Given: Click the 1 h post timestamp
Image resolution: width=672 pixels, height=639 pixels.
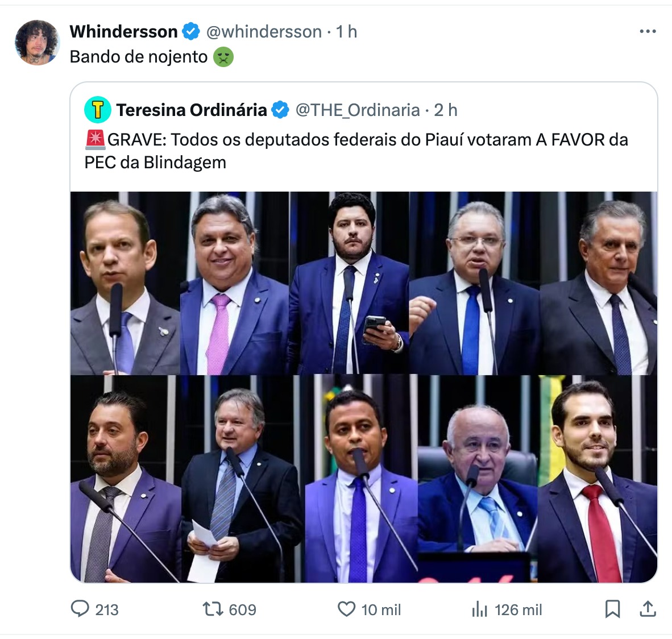Looking at the screenshot, I should (x=346, y=32).
